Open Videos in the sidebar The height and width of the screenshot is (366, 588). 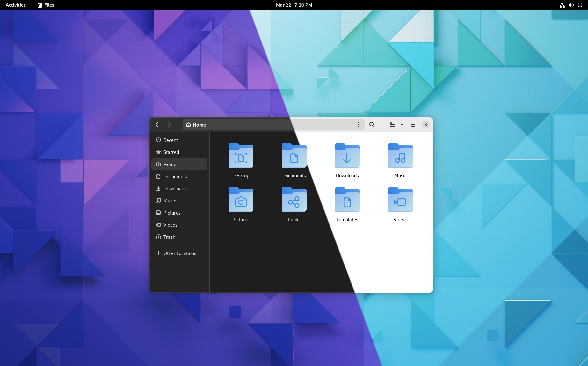pyautogui.click(x=179, y=225)
